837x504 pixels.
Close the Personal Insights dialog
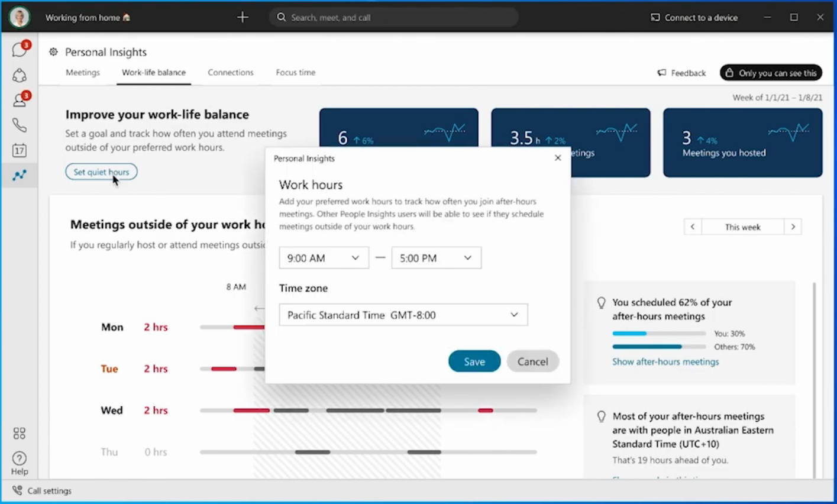tap(557, 158)
